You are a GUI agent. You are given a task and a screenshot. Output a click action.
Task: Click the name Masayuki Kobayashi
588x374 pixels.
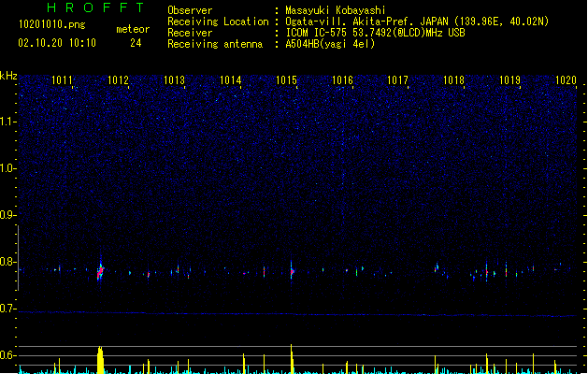pyautogui.click(x=336, y=10)
